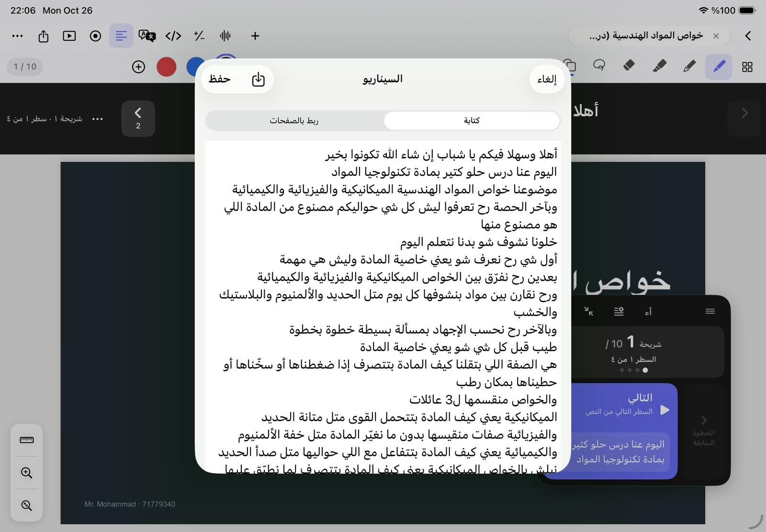Tap the 1 / 10 page indicator
Image resolution: width=766 pixels, height=532 pixels.
(x=25, y=66)
